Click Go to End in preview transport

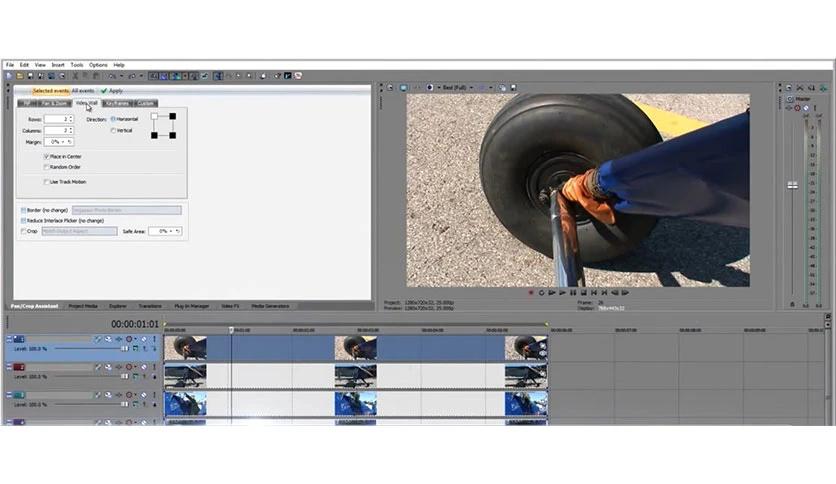coord(605,293)
